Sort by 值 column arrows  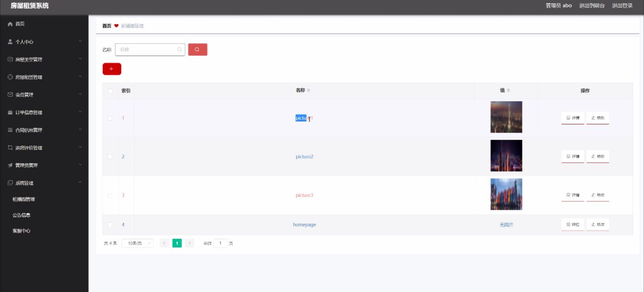pyautogui.click(x=508, y=90)
